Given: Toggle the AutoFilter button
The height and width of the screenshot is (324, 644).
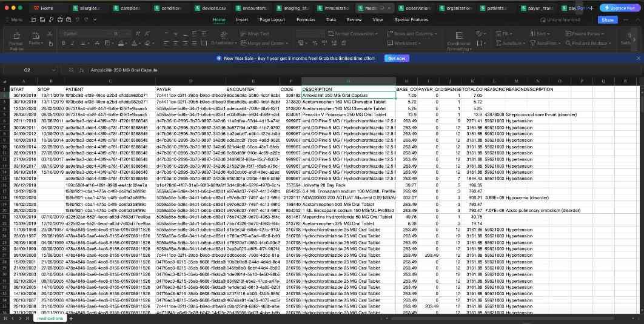Looking at the screenshot, I should [x=547, y=44].
